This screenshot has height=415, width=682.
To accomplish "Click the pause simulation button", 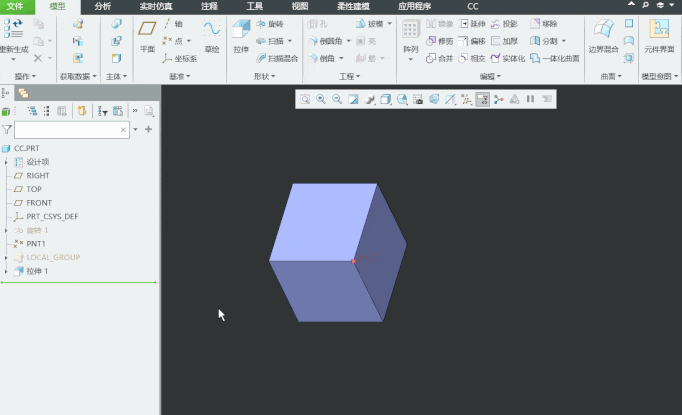I will point(530,99).
